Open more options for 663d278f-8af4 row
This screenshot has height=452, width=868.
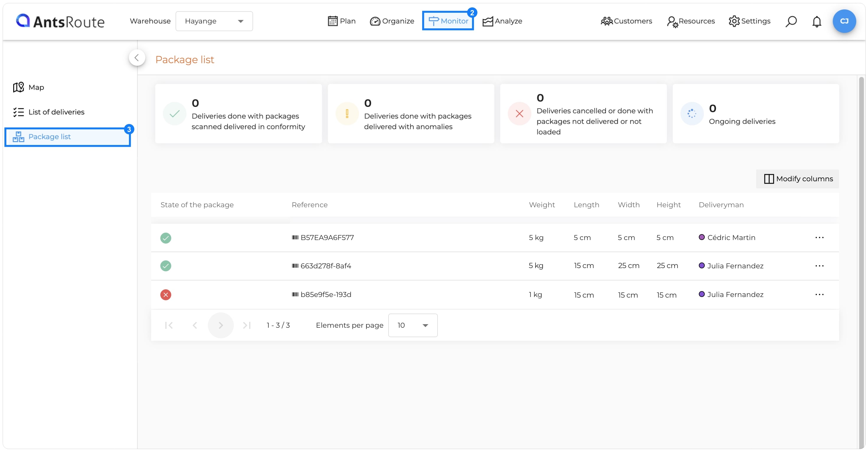(x=820, y=266)
